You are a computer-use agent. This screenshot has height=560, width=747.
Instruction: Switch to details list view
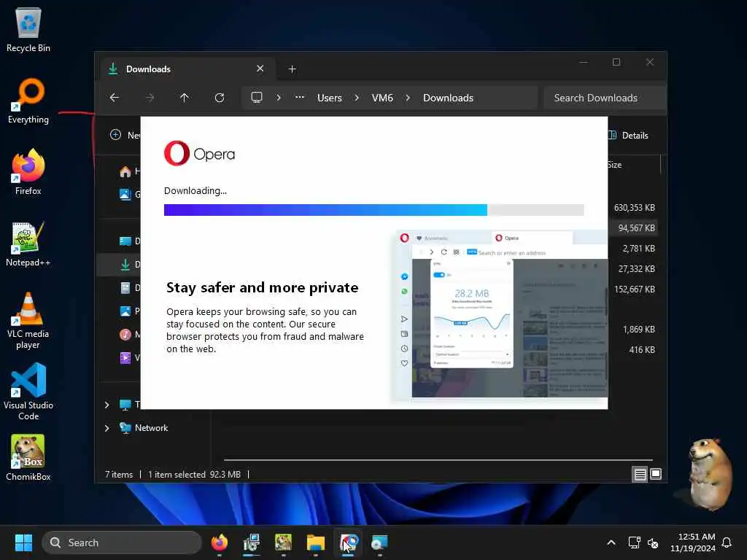(640, 474)
